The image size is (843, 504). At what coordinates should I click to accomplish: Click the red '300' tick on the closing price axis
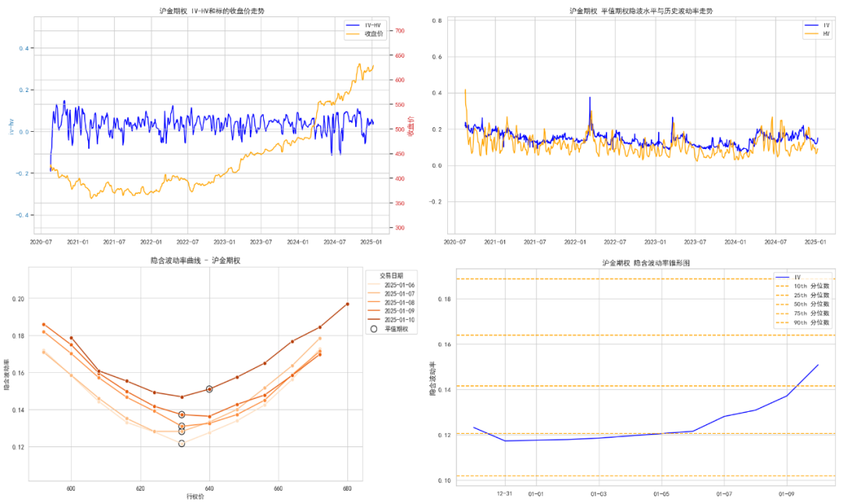(400, 228)
